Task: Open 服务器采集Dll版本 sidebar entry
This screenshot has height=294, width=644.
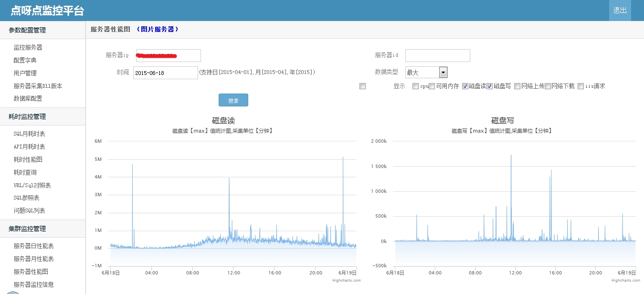Action: tap(38, 86)
